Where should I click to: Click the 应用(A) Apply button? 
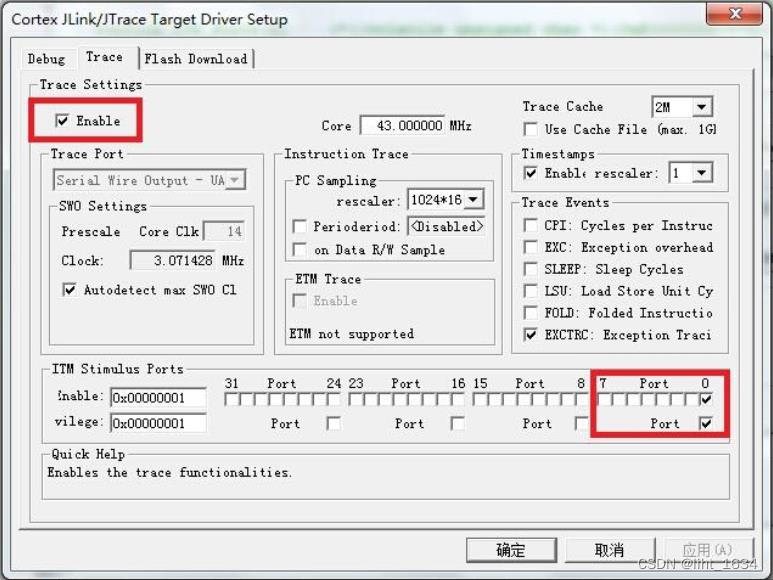[707, 550]
